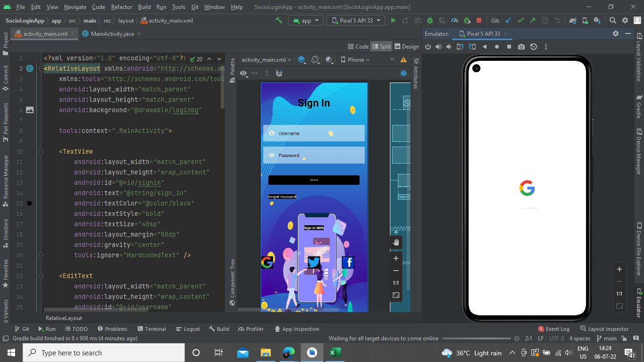Click Git Push green arrow
The width and height of the screenshot is (644, 362).
click(x=533, y=21)
